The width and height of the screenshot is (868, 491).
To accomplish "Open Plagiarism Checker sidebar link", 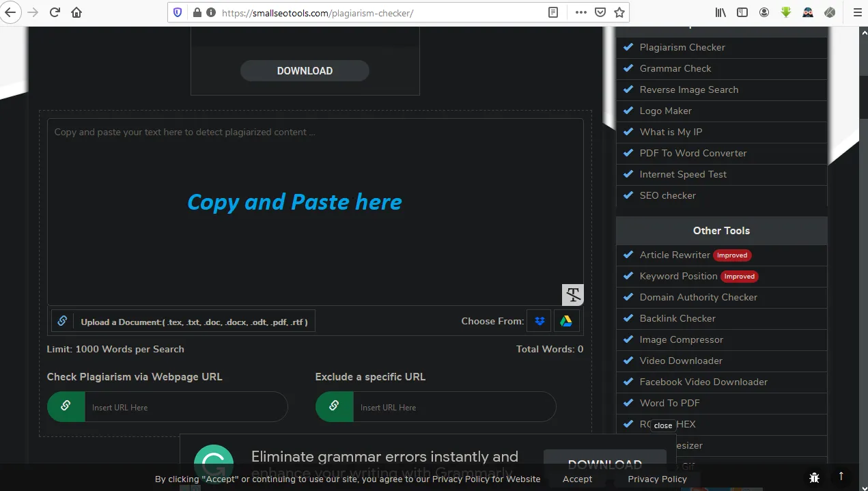I will 682,47.
